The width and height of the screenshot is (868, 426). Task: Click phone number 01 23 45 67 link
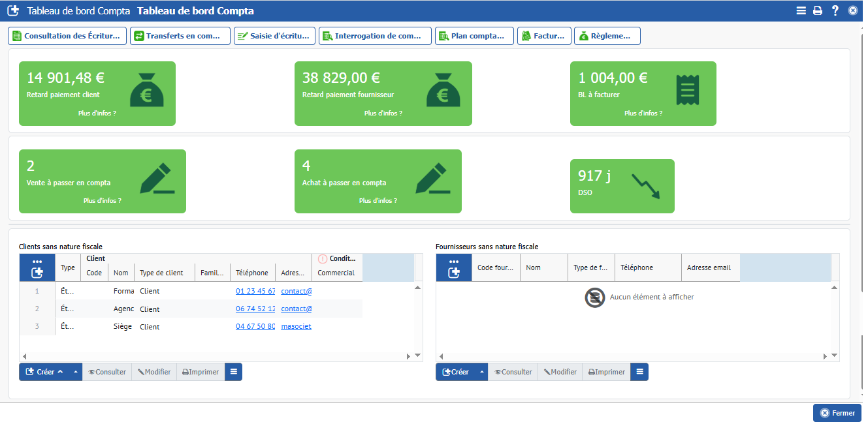tap(255, 291)
